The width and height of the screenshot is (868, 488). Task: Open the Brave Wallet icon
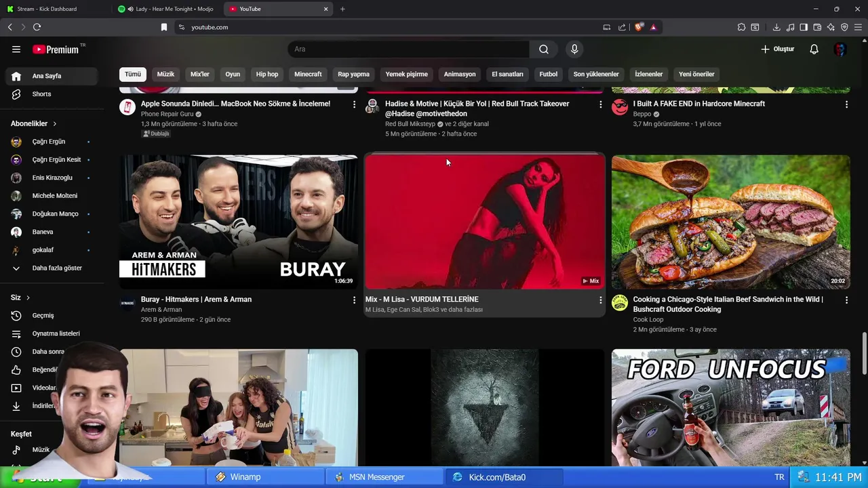click(x=817, y=27)
